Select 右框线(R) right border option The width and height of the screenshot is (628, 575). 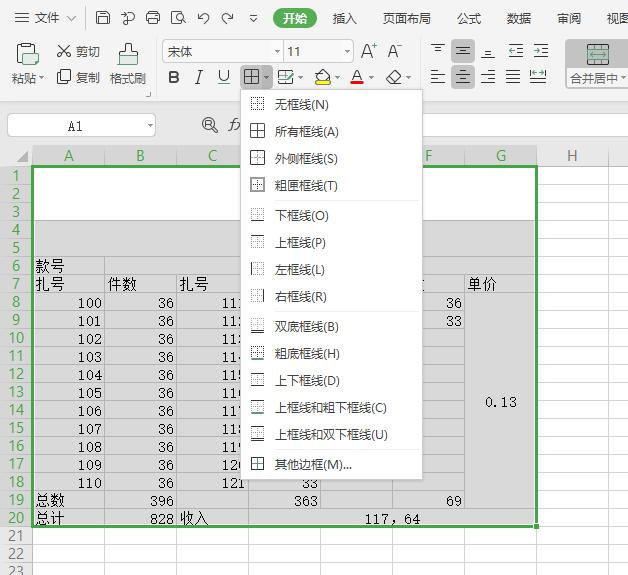coord(332,296)
